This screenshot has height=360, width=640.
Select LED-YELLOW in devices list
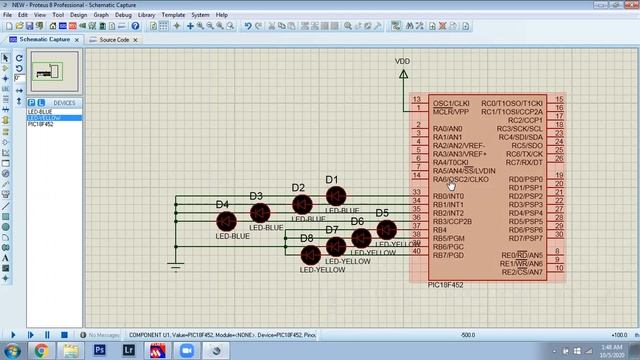(54, 118)
